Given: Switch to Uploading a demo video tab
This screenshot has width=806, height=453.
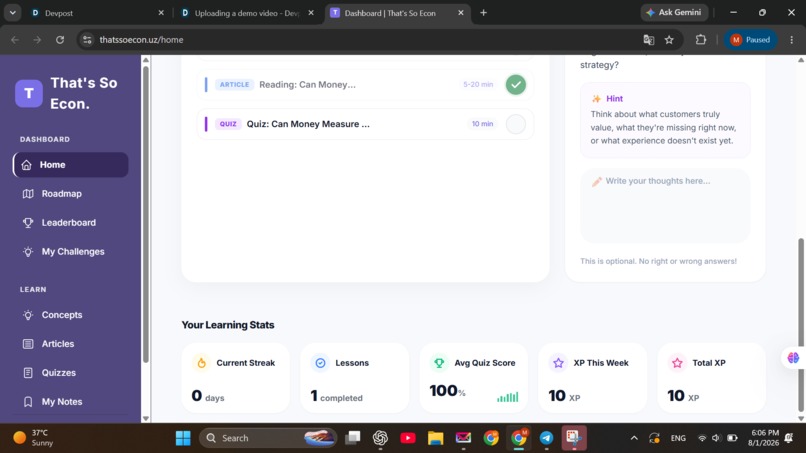Looking at the screenshot, I should click(247, 13).
